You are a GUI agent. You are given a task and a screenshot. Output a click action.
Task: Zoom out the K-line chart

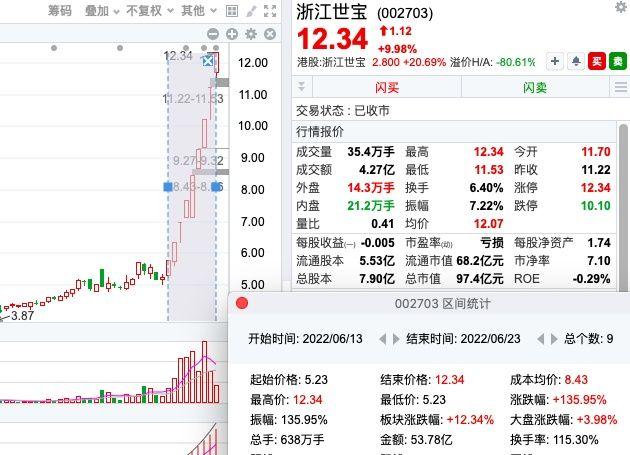(213, 34)
